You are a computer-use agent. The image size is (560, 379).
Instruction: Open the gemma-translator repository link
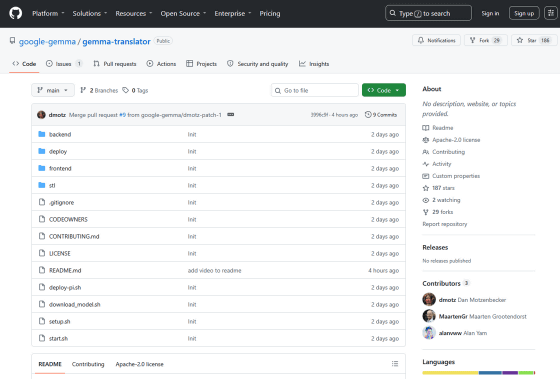(x=116, y=41)
